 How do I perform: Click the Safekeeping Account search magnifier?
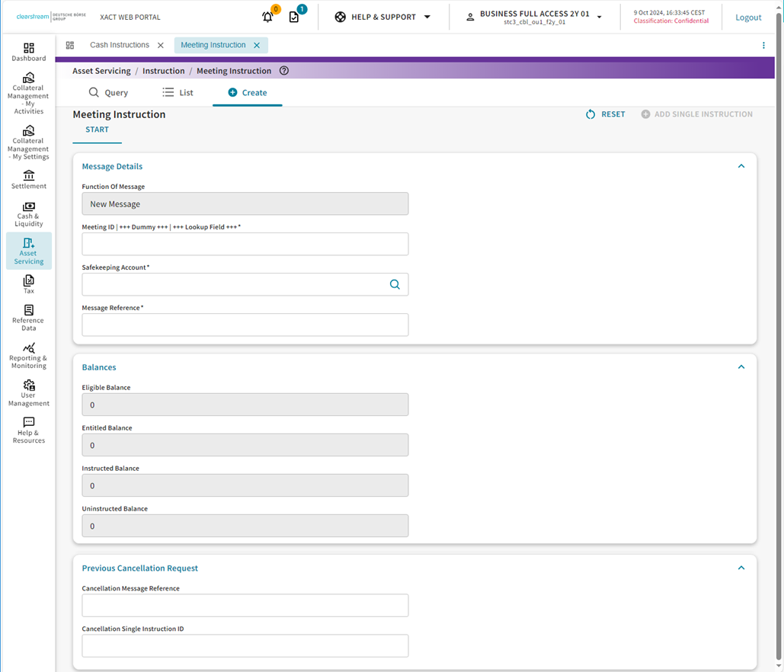pos(395,283)
